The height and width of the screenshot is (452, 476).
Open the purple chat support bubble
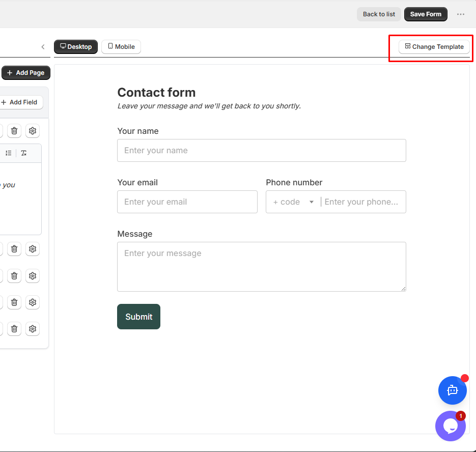pos(451,426)
